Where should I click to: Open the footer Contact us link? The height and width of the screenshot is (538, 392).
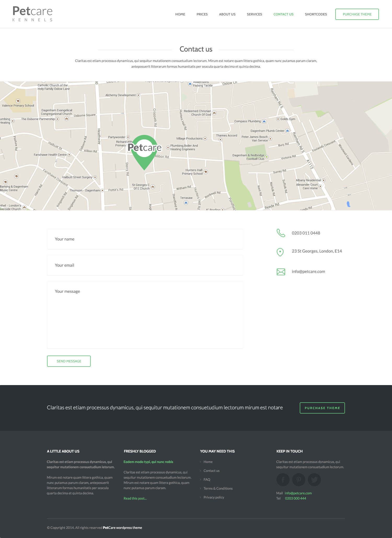point(211,471)
